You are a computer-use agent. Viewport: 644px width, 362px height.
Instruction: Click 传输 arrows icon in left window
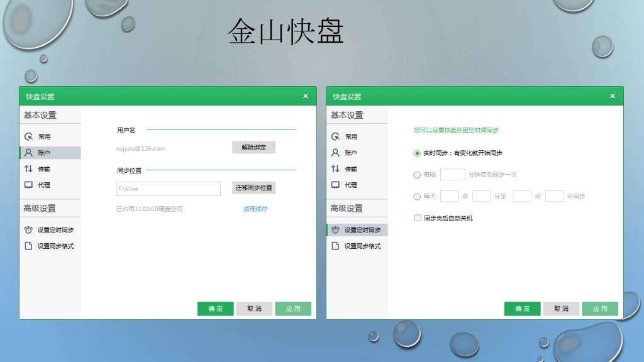[28, 168]
